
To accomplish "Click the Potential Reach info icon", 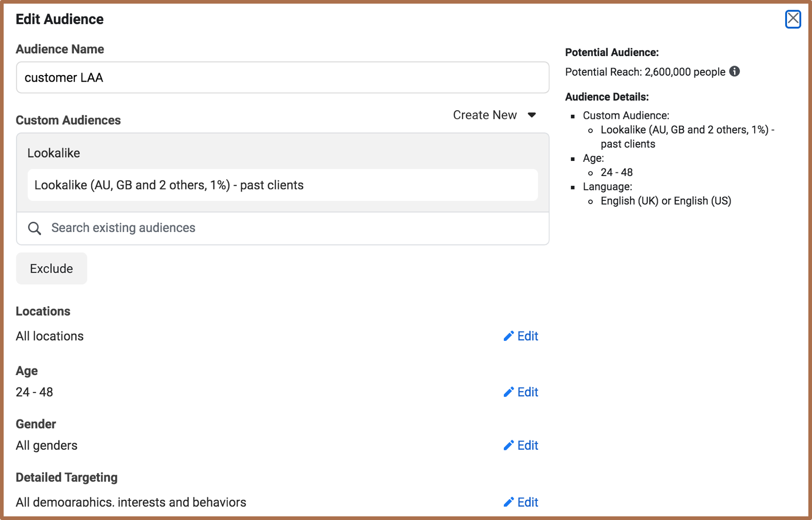I will tap(734, 72).
